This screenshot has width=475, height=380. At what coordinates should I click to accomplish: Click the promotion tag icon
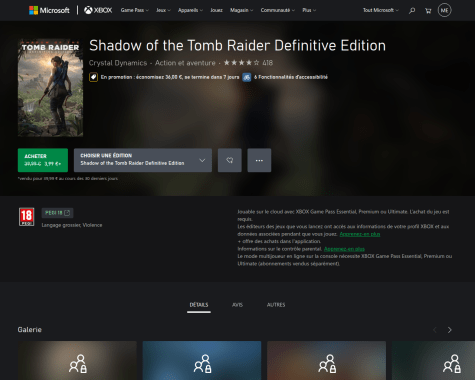tap(93, 77)
